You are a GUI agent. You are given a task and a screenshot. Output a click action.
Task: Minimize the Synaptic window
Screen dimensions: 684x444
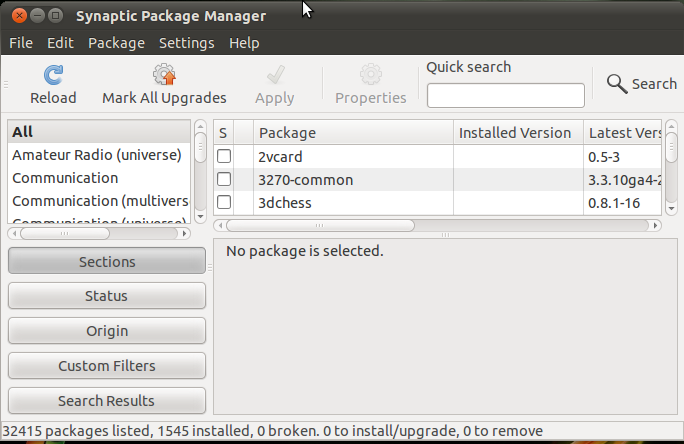coord(38,16)
